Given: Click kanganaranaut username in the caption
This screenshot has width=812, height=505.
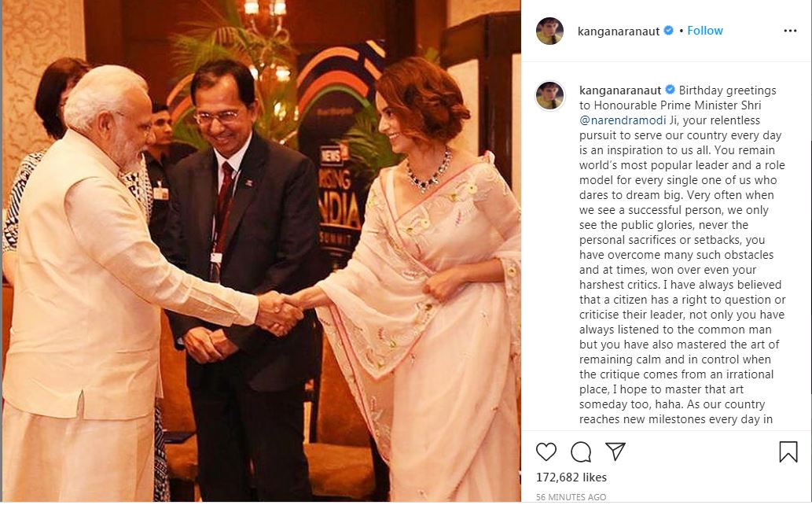Looking at the screenshot, I should [x=620, y=90].
